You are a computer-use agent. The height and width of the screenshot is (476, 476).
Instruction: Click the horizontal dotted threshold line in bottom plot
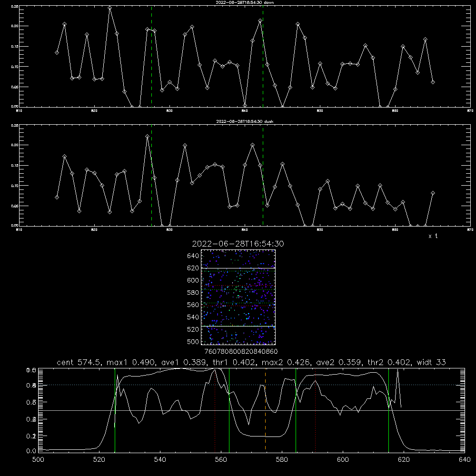point(251,385)
